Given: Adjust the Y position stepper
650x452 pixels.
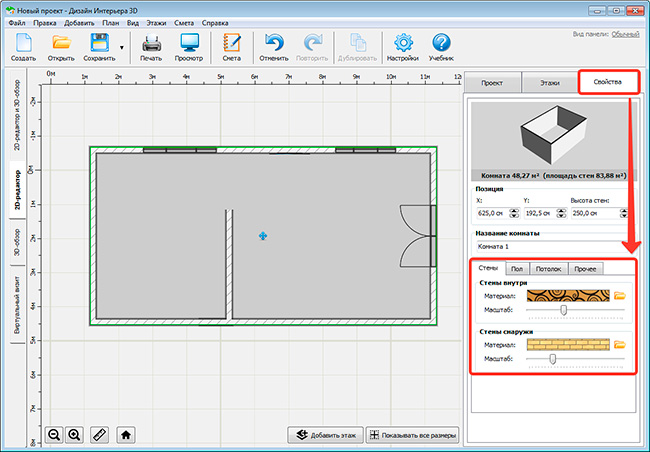Looking at the screenshot, I should (561, 213).
